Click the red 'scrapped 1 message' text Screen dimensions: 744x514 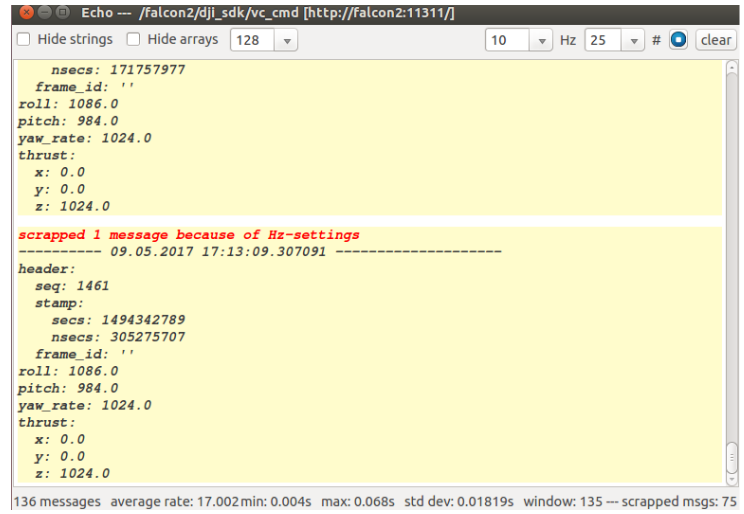pos(189,234)
